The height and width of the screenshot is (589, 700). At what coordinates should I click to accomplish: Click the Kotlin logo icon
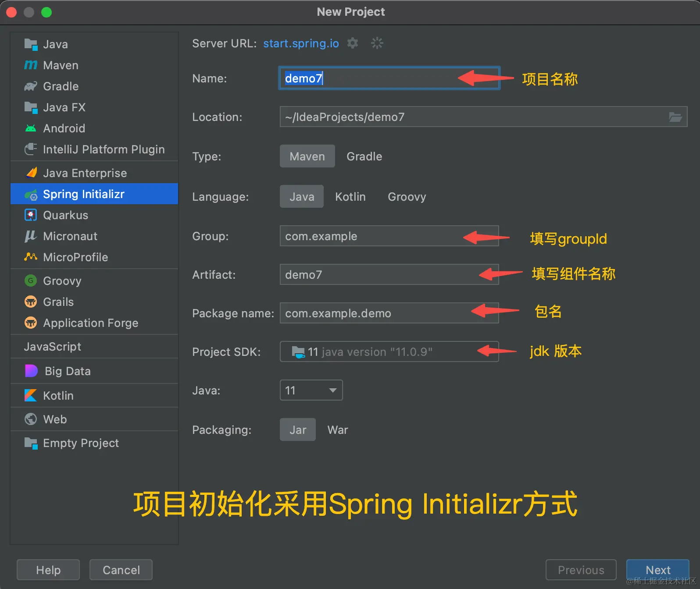pos(31,396)
